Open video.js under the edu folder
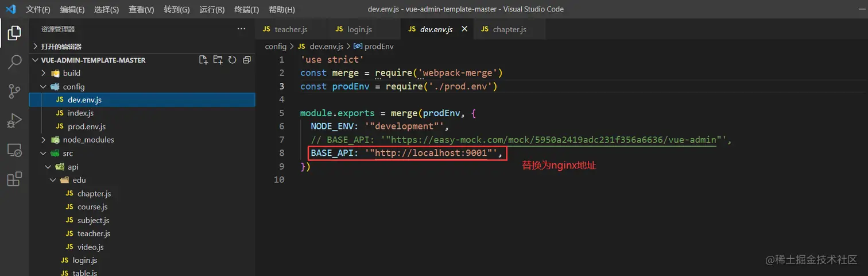Image resolution: width=868 pixels, height=276 pixels. 91,247
